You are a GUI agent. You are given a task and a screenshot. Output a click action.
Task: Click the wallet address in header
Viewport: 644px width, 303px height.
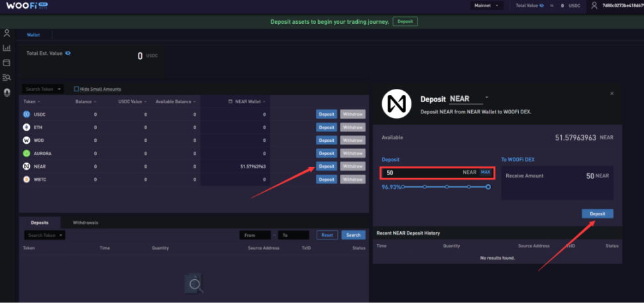623,6
